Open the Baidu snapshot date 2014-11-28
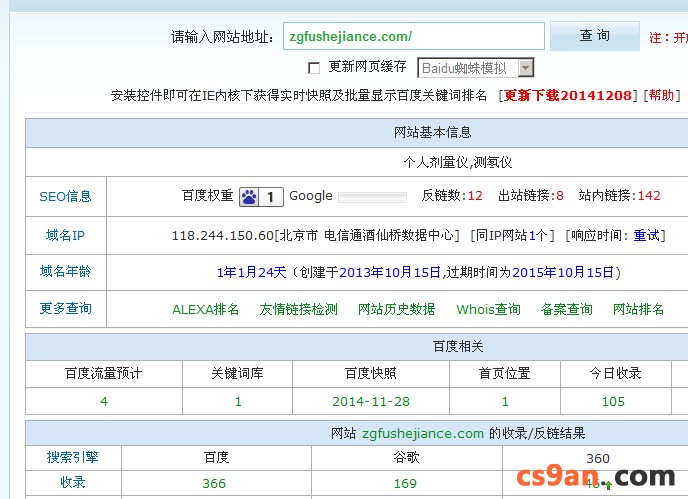 (370, 402)
